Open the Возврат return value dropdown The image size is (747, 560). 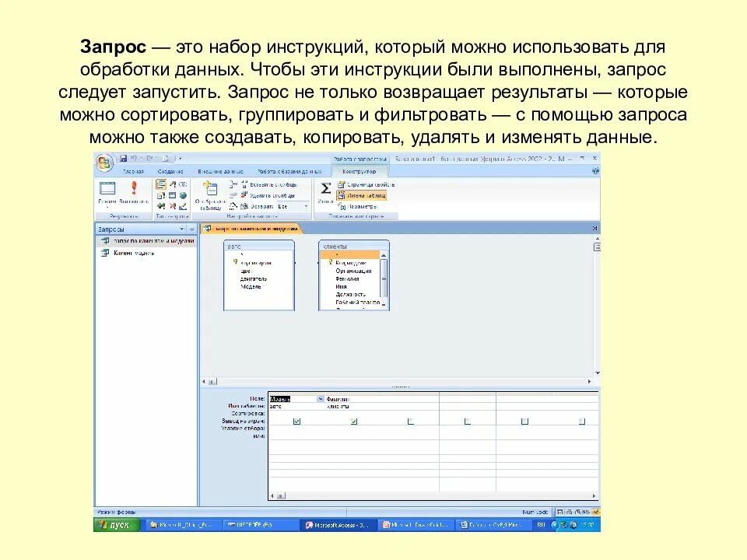click(306, 206)
